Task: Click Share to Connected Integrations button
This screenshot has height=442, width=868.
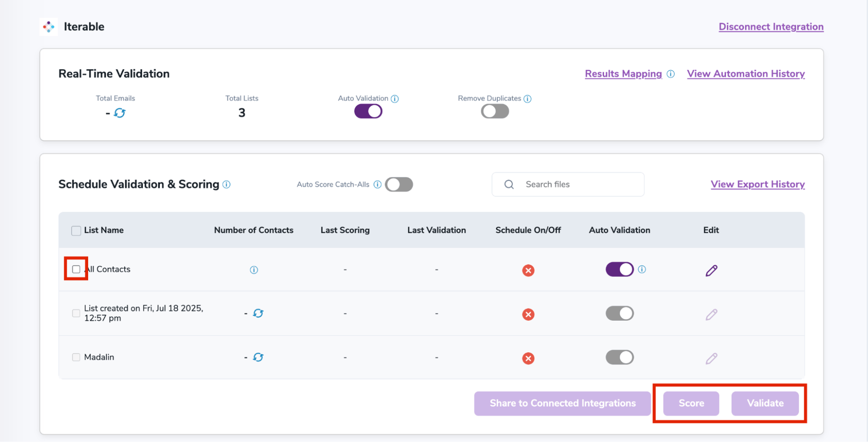Action: point(562,404)
